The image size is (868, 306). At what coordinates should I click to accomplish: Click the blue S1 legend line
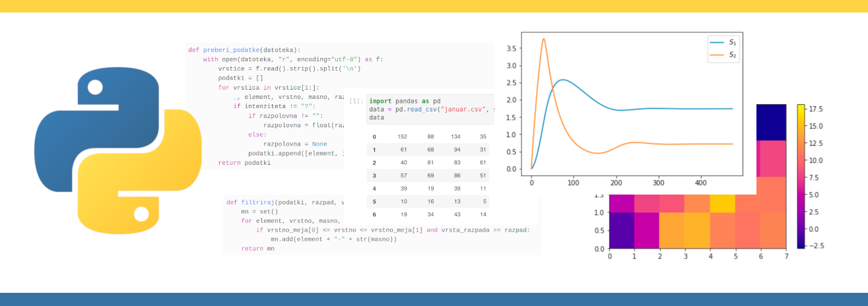(x=716, y=42)
